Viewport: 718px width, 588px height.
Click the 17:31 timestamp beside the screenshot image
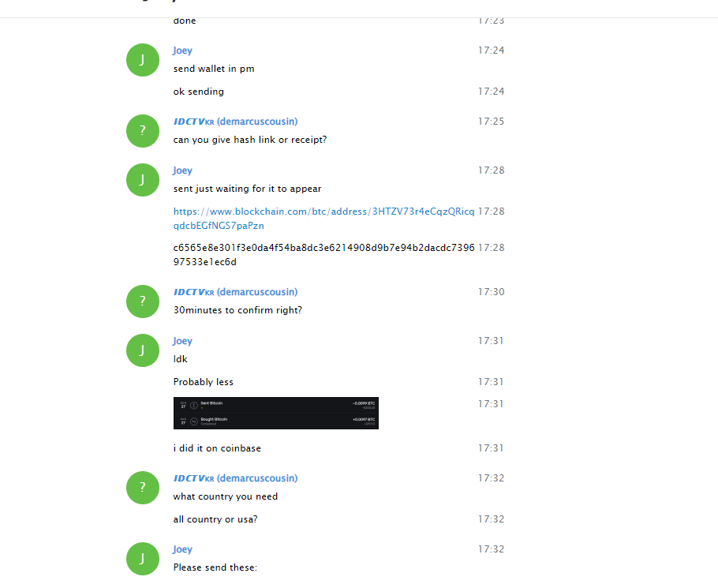[x=491, y=404]
